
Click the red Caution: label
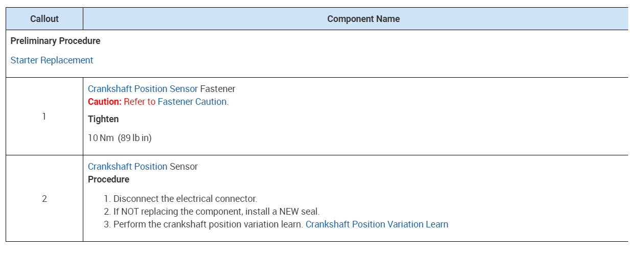point(104,102)
